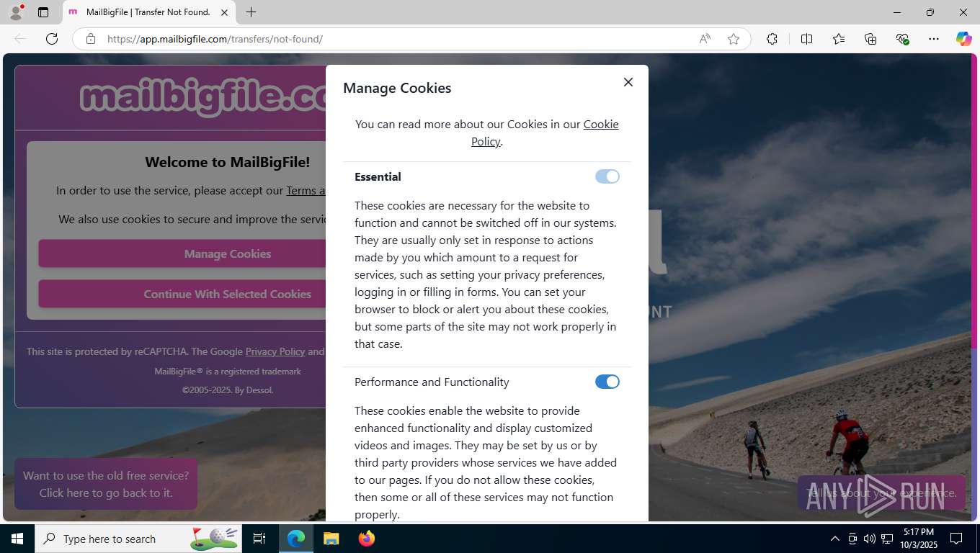Open the notifications center
Image resolution: width=980 pixels, height=553 pixels.
pos(956,539)
